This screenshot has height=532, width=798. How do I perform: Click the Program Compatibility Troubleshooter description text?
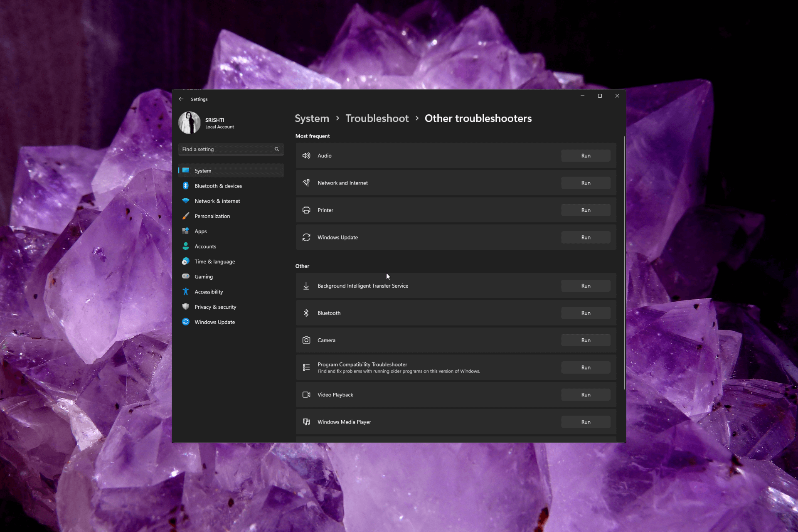tap(399, 371)
